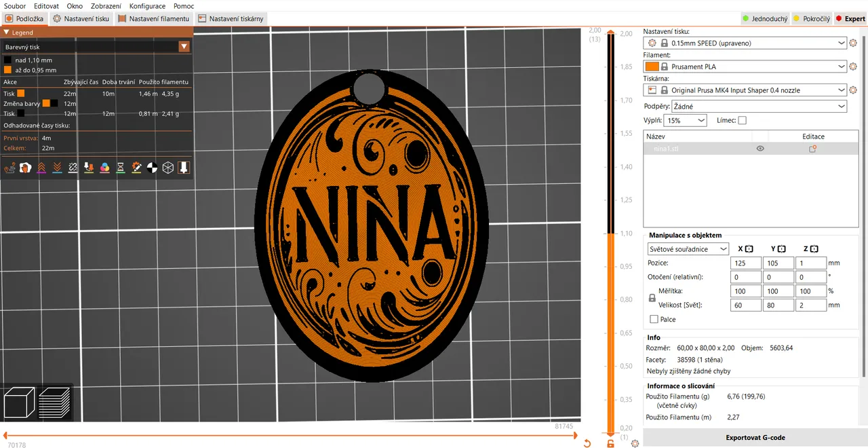Switch to layers preview view
The height and width of the screenshot is (448, 868).
tap(54, 403)
